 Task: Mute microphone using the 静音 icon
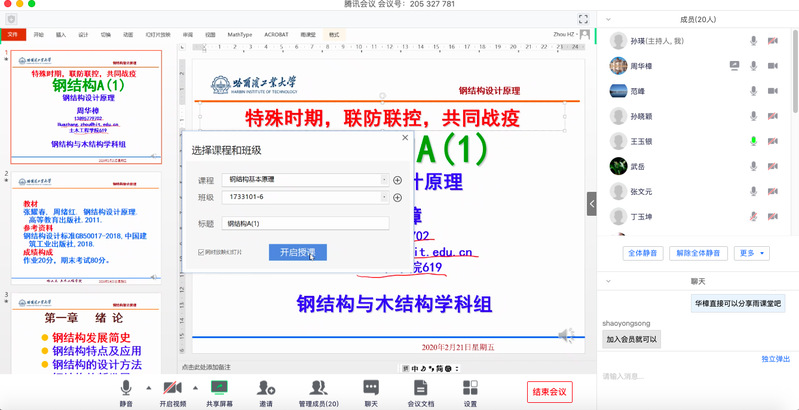126,388
